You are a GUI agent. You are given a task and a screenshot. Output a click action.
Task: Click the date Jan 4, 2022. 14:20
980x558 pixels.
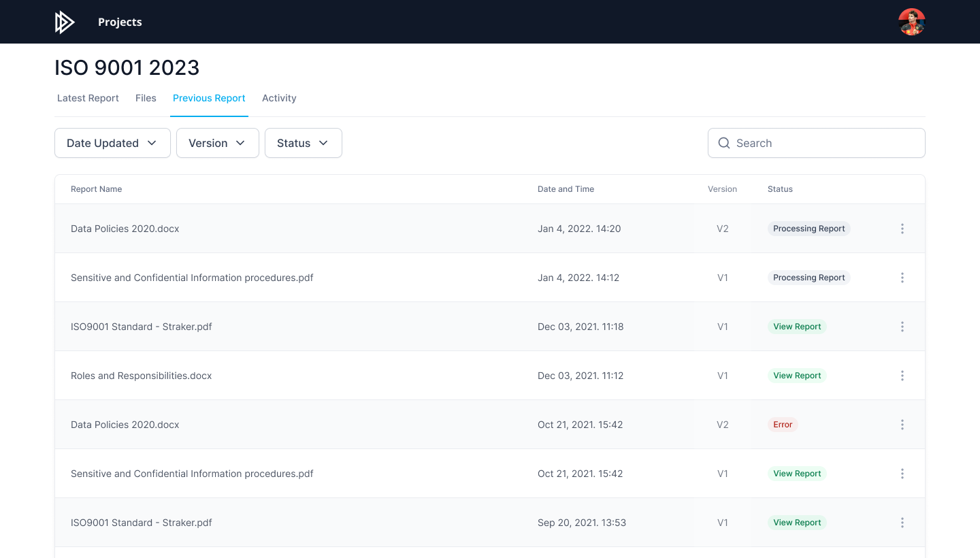click(x=579, y=229)
